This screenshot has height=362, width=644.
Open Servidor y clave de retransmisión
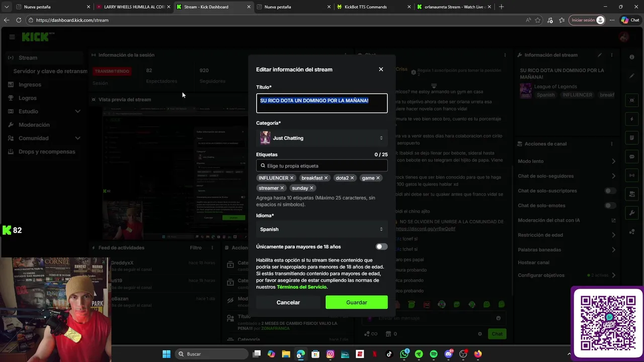50,71
